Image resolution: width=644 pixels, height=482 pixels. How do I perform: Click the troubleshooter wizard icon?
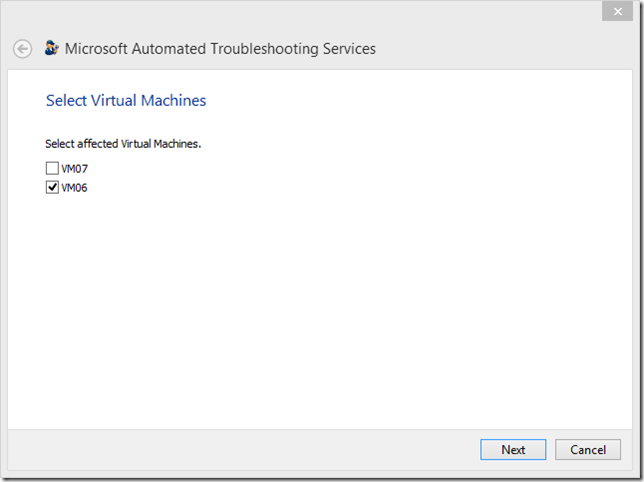coord(51,48)
